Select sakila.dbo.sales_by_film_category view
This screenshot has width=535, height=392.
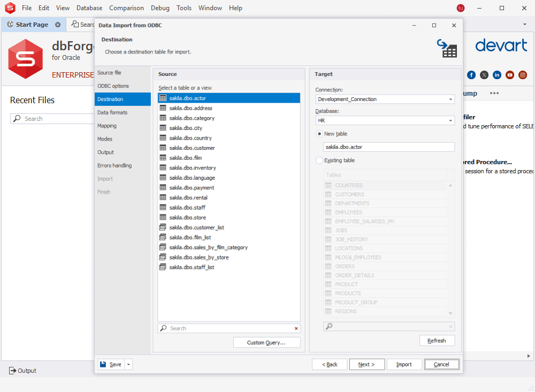pos(228,247)
